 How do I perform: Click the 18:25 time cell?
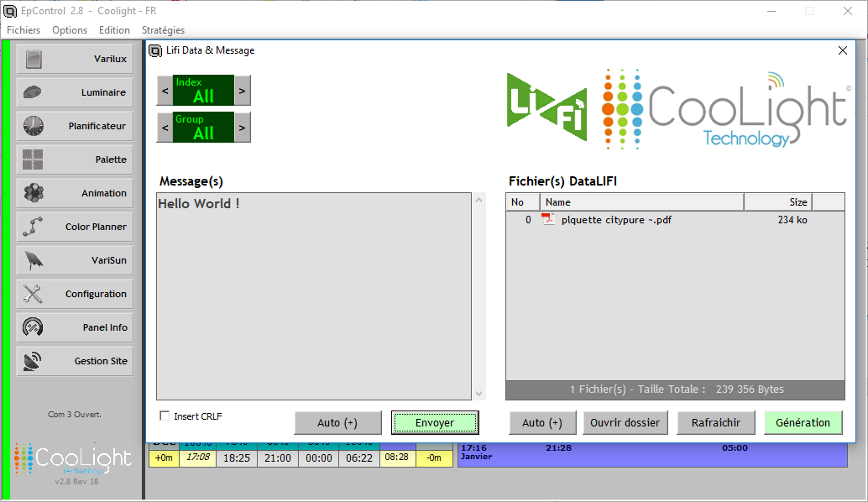click(x=237, y=458)
